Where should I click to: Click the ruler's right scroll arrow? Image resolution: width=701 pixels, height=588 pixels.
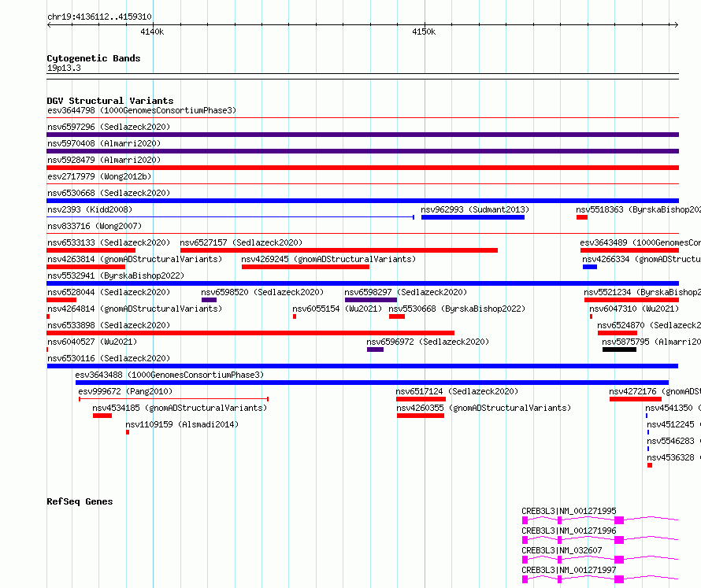click(x=677, y=24)
